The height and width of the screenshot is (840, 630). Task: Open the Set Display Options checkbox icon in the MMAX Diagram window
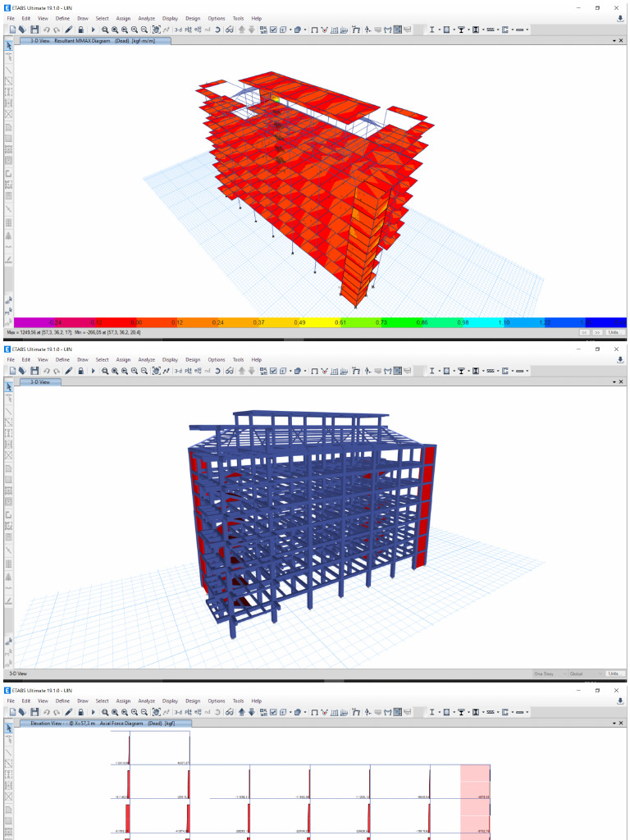pos(273,30)
